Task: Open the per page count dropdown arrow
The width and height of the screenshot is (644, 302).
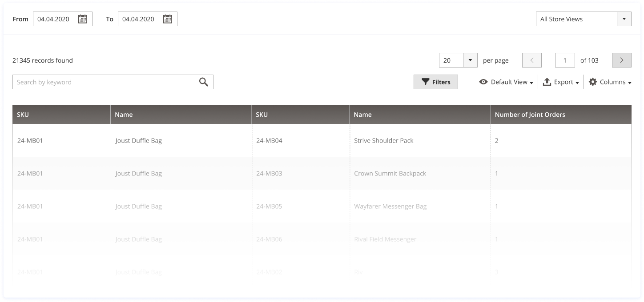Action: click(470, 60)
